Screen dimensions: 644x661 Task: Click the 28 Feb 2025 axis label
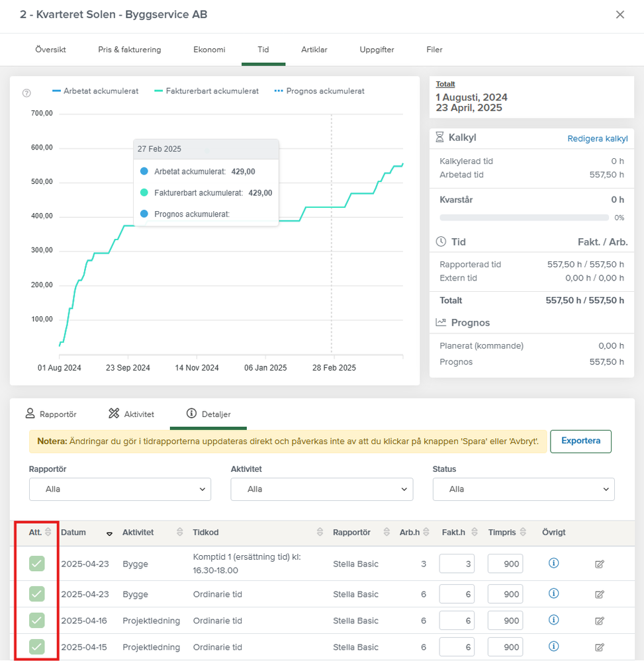pyautogui.click(x=334, y=368)
